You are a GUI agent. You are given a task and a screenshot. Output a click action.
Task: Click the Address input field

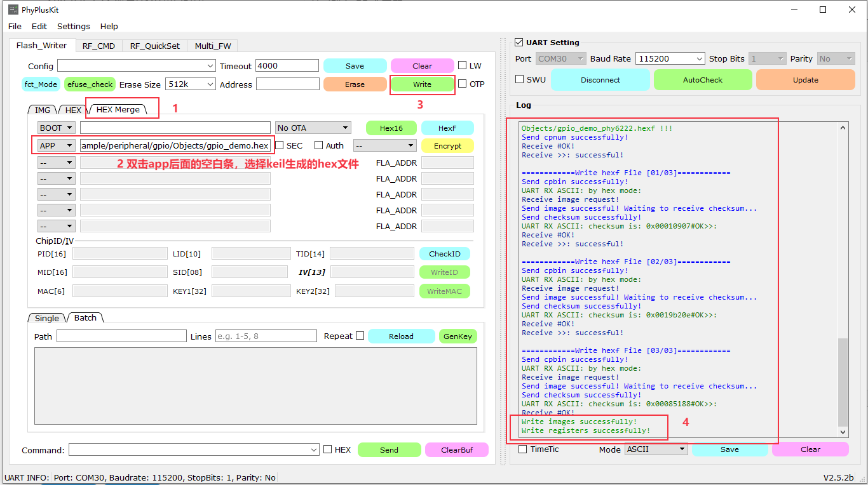pyautogui.click(x=288, y=84)
